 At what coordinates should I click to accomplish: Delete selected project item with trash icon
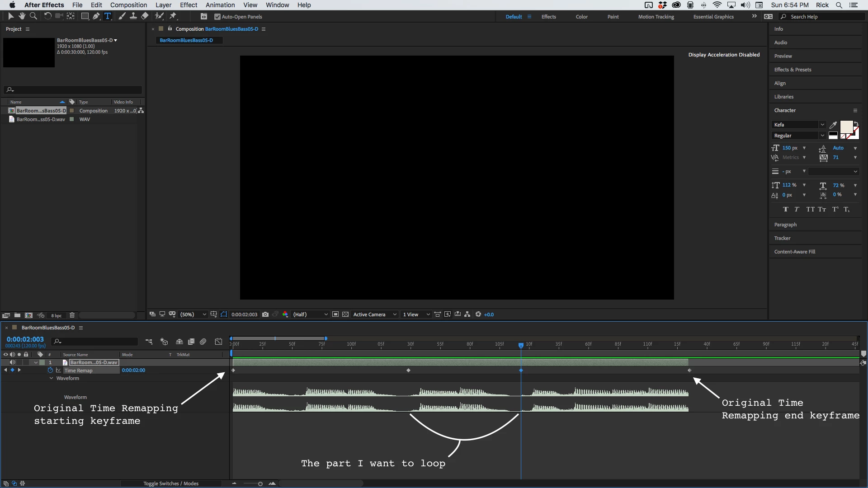click(72, 315)
